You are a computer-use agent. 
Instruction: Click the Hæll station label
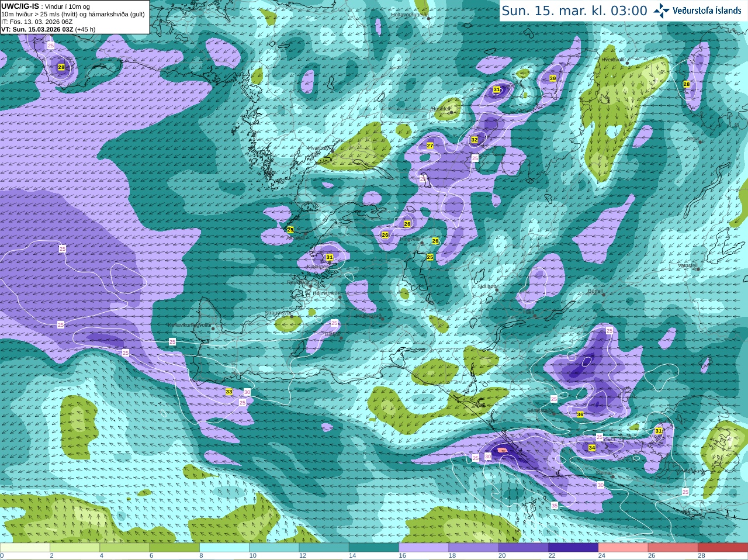528,312
